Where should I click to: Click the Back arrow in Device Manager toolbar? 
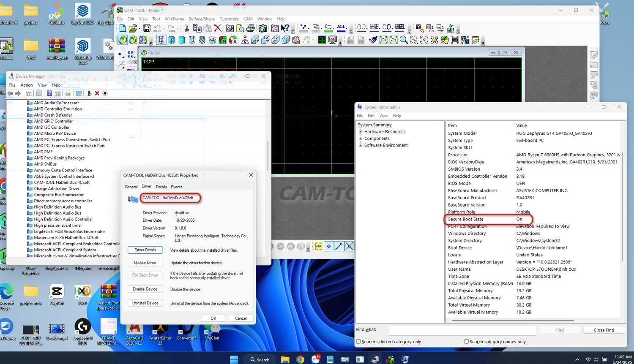10,93
